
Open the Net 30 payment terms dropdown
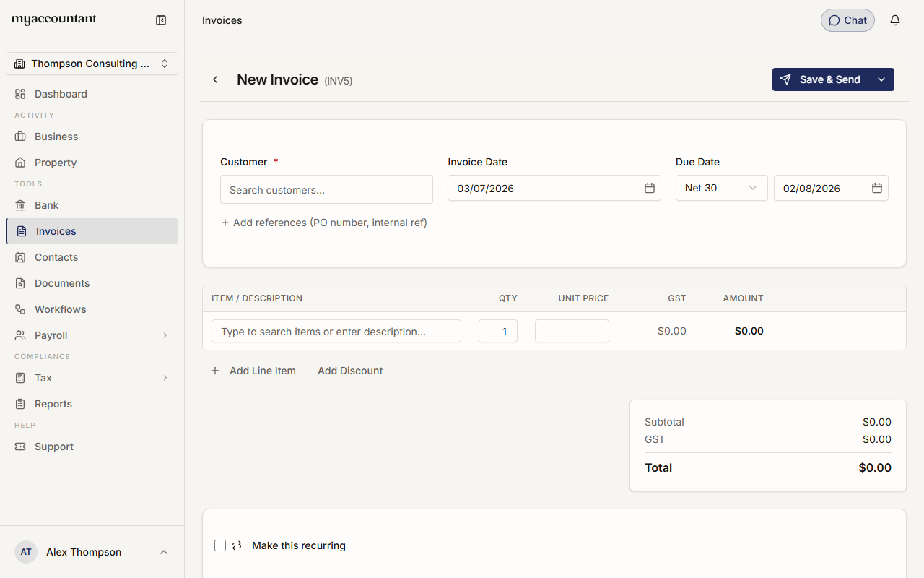pyautogui.click(x=722, y=188)
